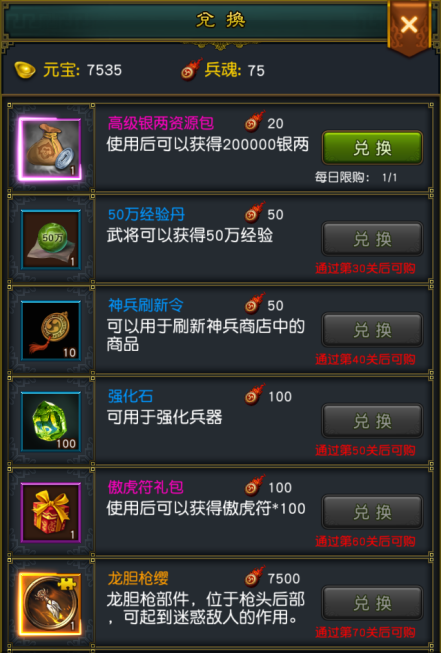This screenshot has width=441, height=654.
Task: Click 兑换 button for 龙胆枪缨
Action: [x=372, y=603]
